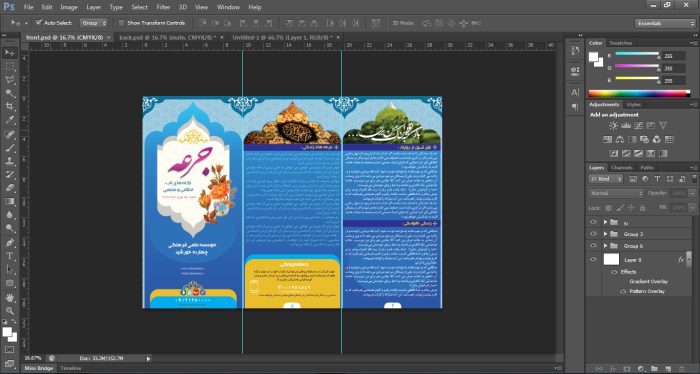Hide the Group 3 layer
This screenshot has width=700, height=374.
pos(593,234)
